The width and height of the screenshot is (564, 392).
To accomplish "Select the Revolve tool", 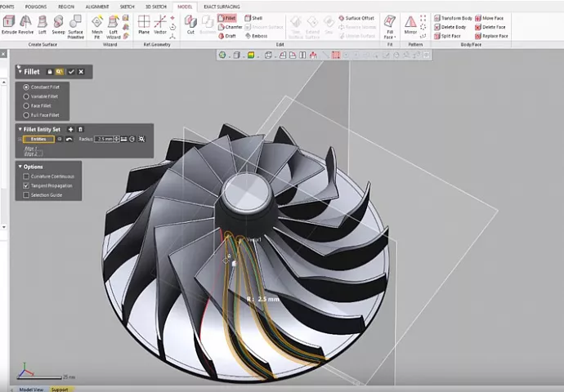I will tap(25, 24).
